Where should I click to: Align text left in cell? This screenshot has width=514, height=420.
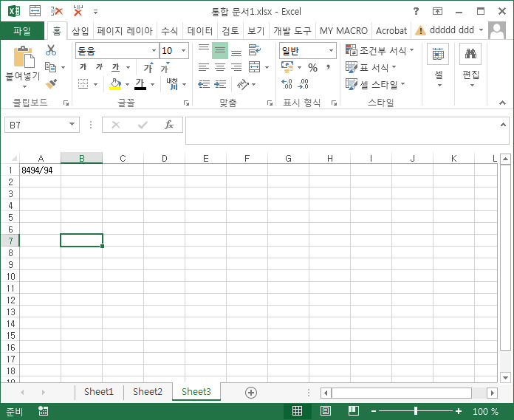[204, 67]
